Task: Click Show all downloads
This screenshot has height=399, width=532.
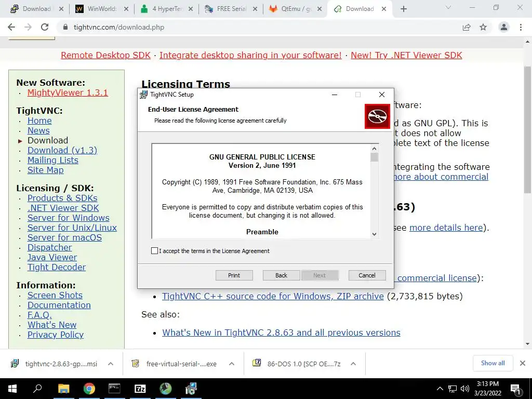Action: (x=493, y=363)
